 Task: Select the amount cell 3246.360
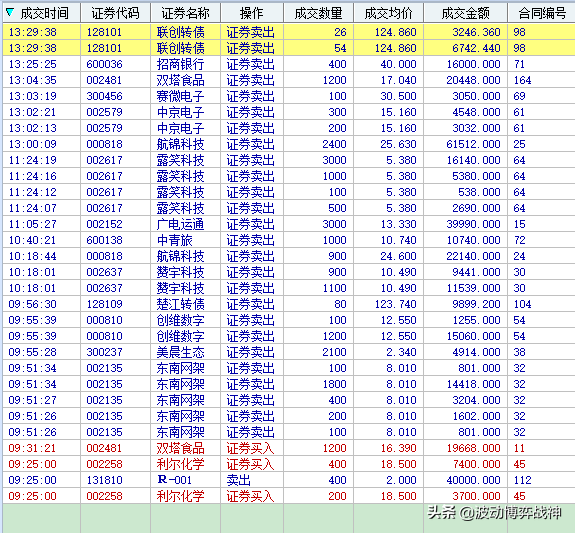click(476, 32)
